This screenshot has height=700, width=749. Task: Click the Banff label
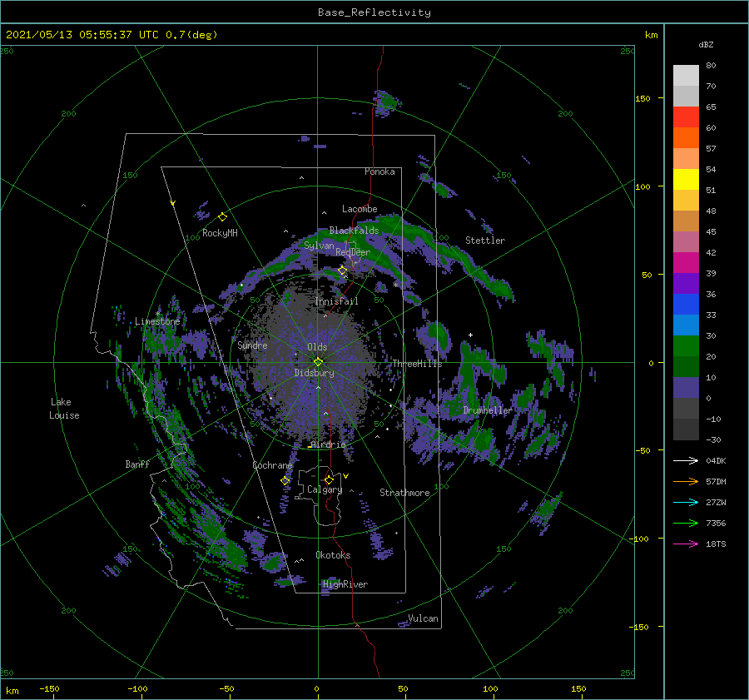click(x=137, y=464)
